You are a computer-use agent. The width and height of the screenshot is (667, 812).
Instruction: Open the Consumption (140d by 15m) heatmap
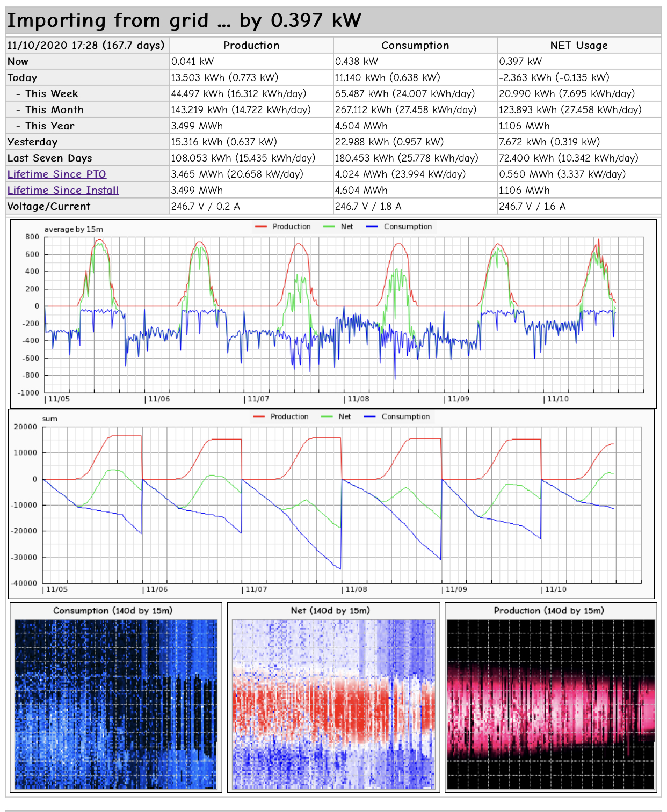(x=116, y=697)
